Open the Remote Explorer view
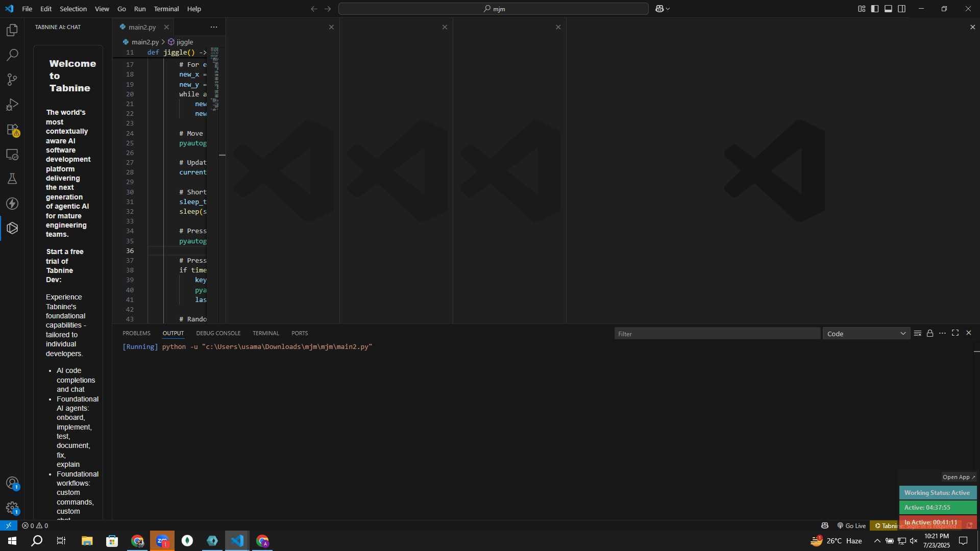The height and width of the screenshot is (551, 980). (x=12, y=154)
